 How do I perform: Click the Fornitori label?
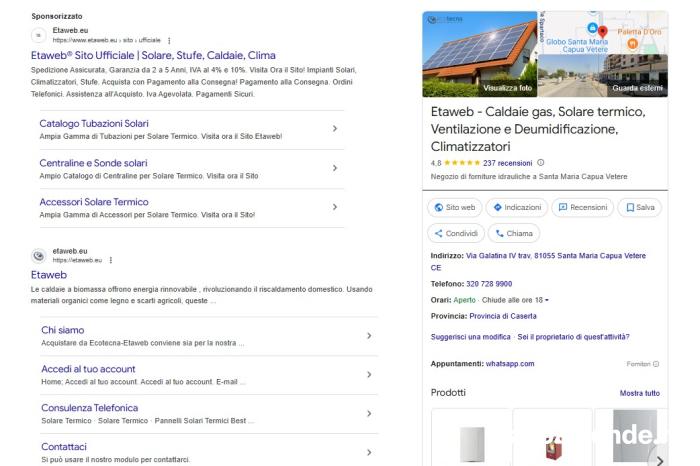(638, 364)
